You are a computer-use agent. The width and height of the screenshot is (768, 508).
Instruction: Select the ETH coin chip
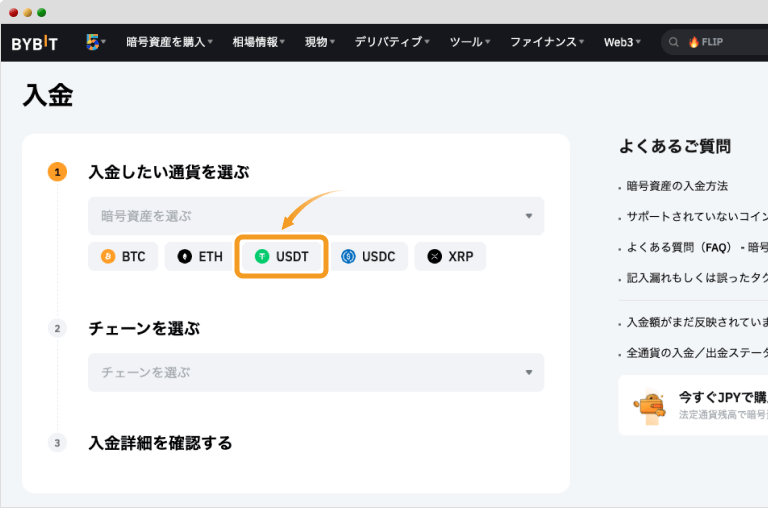click(199, 256)
